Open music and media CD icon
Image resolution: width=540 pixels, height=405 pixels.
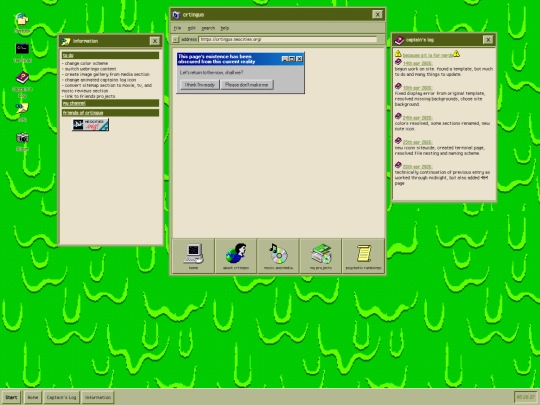coord(278,256)
